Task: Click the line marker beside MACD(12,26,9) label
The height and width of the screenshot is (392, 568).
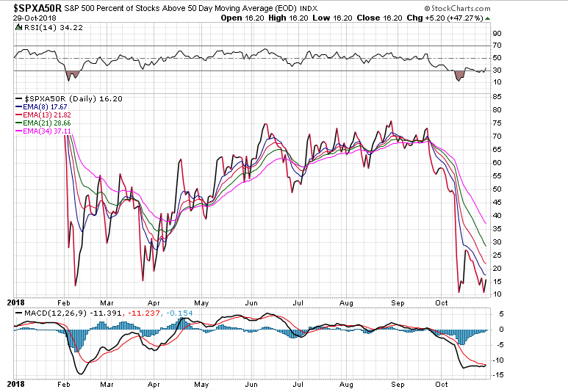Action: tap(18, 314)
